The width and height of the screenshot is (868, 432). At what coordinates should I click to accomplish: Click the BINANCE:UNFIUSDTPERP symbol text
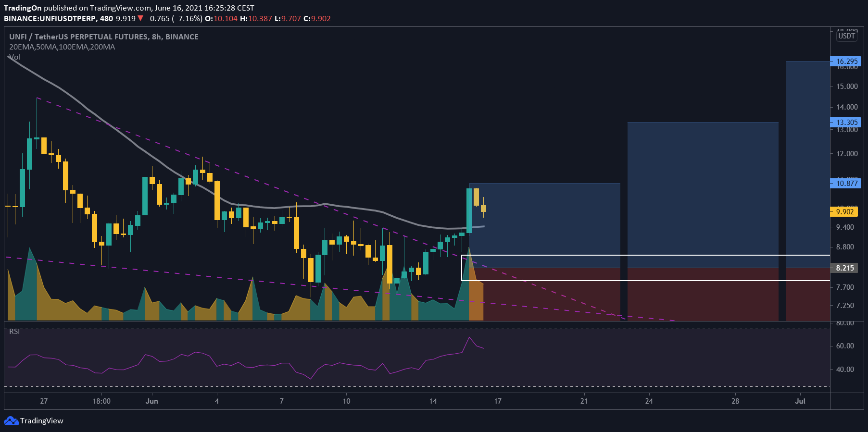[50, 19]
